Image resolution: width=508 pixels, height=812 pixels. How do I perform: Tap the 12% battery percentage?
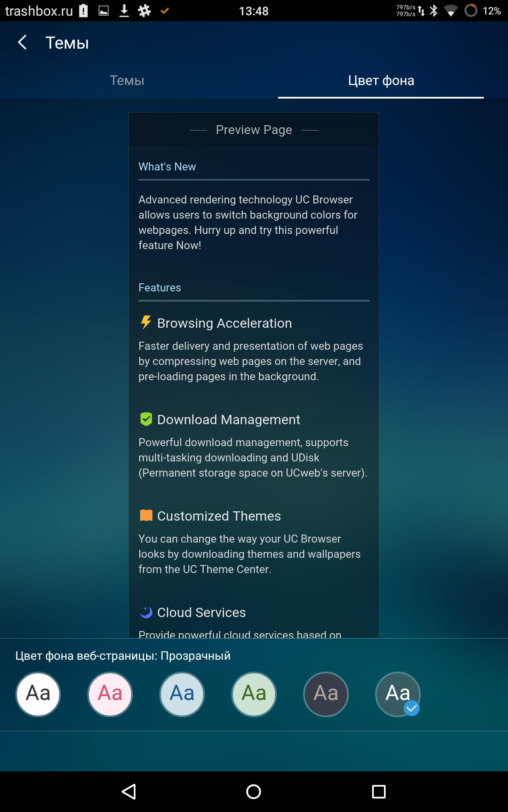tap(491, 11)
